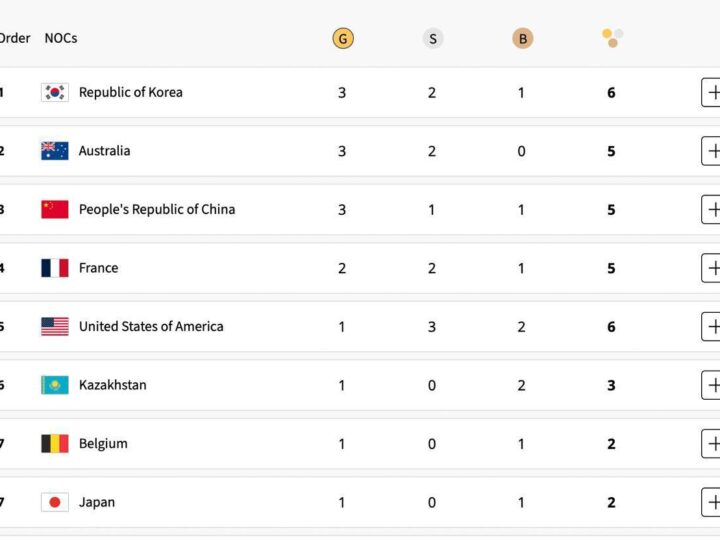720x540 pixels.
Task: Expand the Republic of Korea row
Action: [711, 93]
